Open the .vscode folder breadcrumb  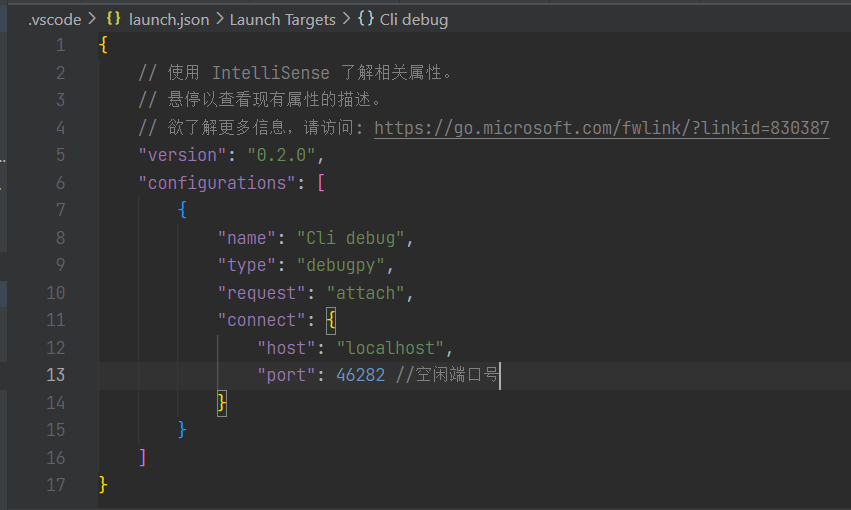pyautogui.click(x=54, y=19)
